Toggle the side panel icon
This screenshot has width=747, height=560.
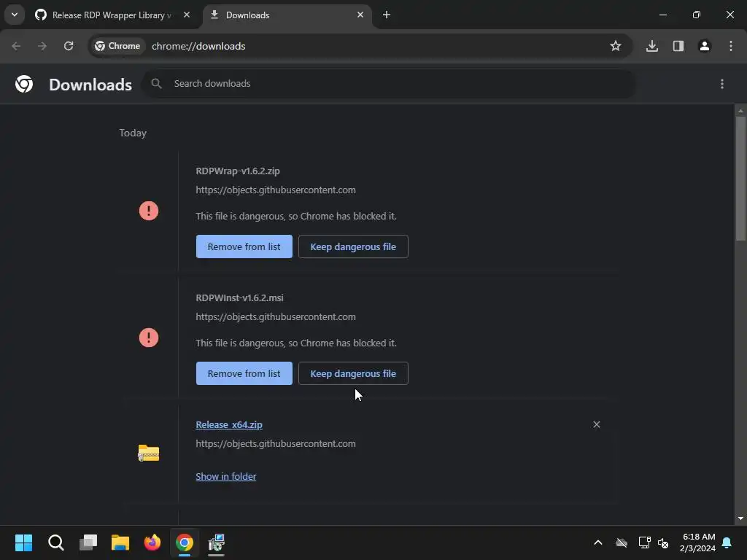tap(678, 46)
